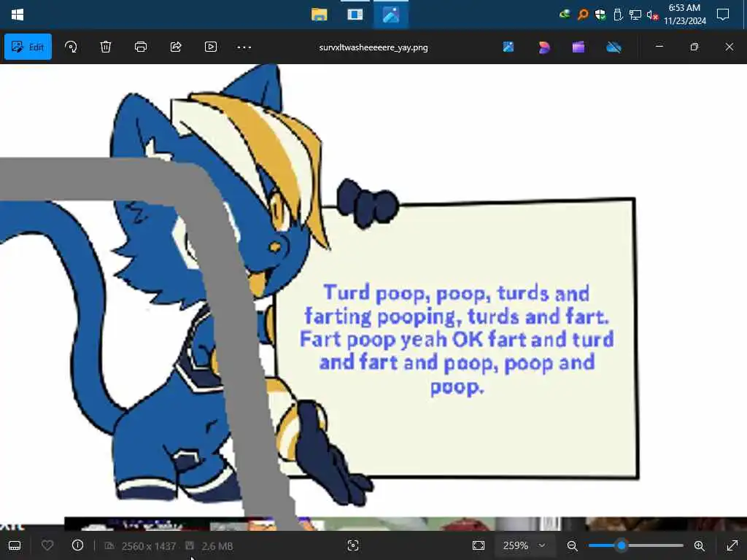The image size is (747, 560).
Task: Fit image to window with the fit icon
Action: pyautogui.click(x=479, y=545)
